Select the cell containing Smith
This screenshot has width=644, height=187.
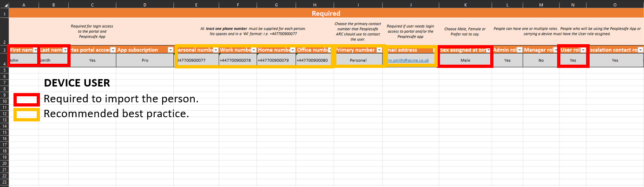54,60
